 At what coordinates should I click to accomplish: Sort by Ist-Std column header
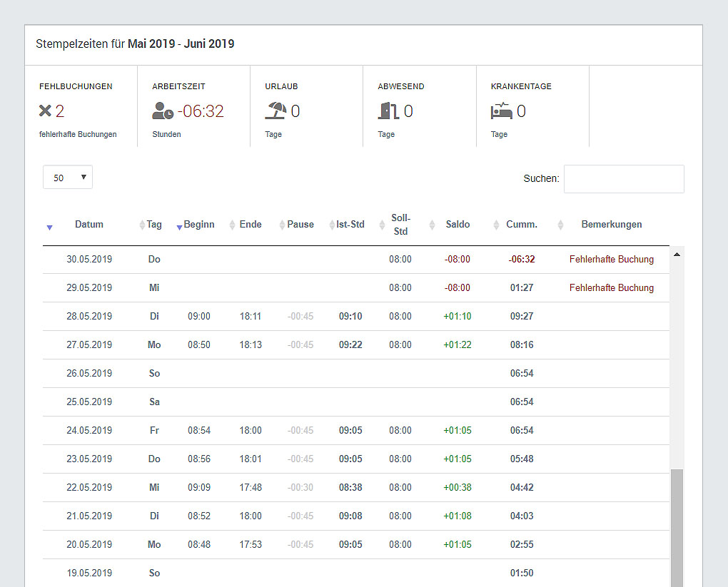350,225
